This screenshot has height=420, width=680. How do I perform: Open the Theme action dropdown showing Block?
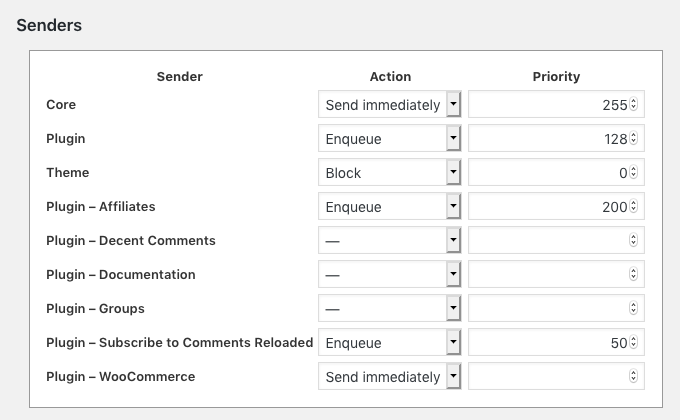[x=389, y=172]
